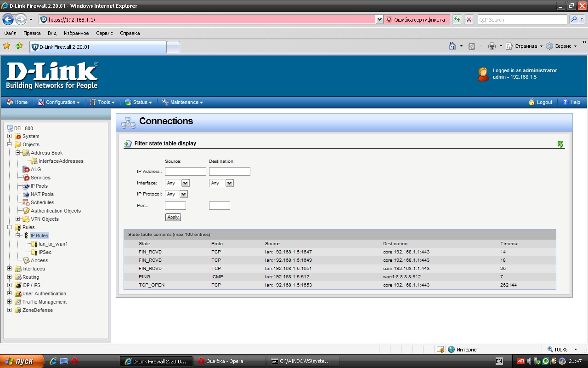This screenshot has width=588, height=368.
Task: Open the Destination Interface dropdown
Action: (221, 183)
